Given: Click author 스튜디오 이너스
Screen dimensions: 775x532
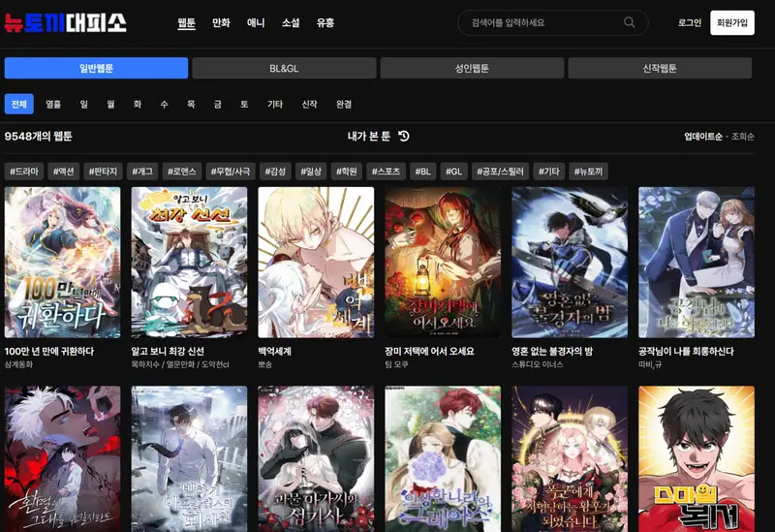Looking at the screenshot, I should coord(538,364).
